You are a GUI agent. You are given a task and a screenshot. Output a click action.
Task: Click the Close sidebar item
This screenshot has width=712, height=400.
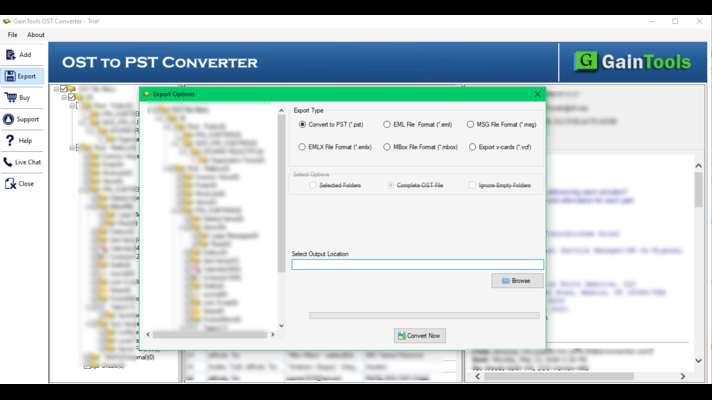coord(22,183)
